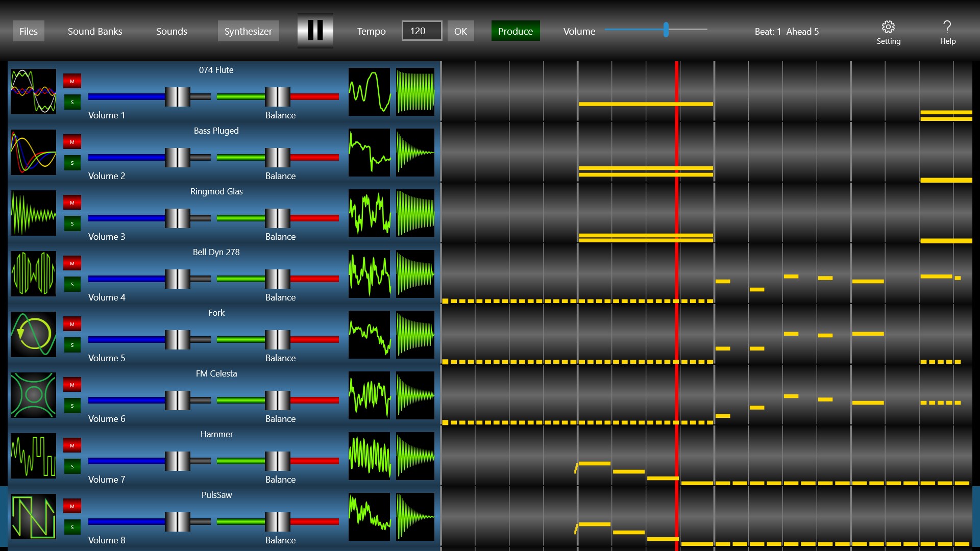Open the Synthesizer tab
Image resolution: width=980 pixels, height=551 pixels.
tap(248, 31)
